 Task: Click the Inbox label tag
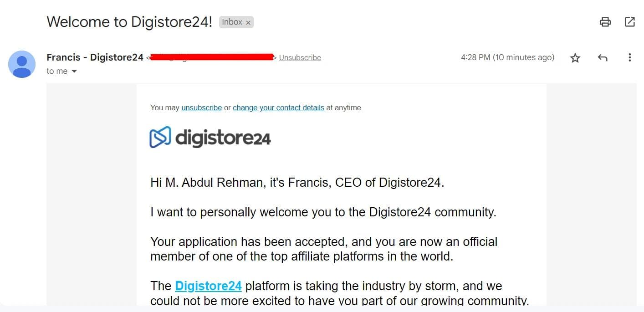[x=232, y=22]
